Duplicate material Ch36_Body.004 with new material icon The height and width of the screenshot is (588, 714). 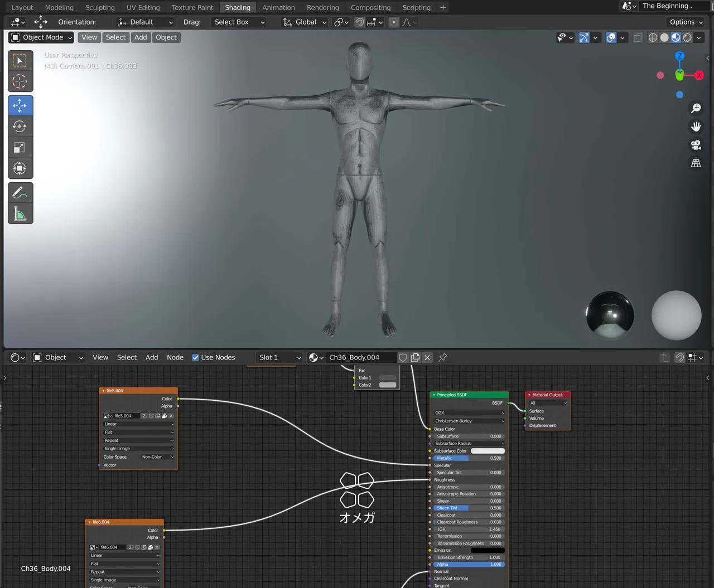(x=416, y=358)
